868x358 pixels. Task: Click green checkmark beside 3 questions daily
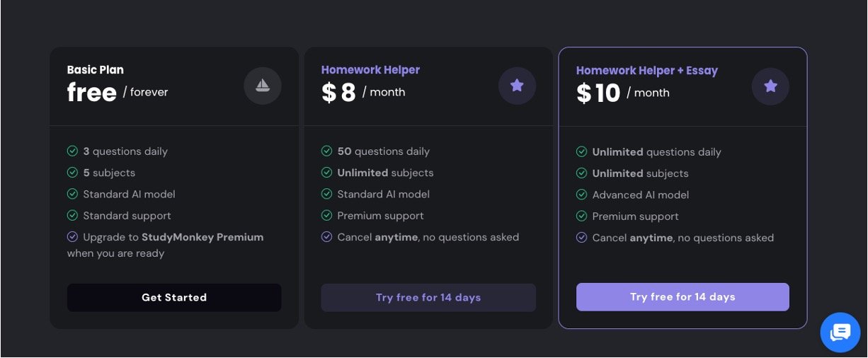click(72, 151)
